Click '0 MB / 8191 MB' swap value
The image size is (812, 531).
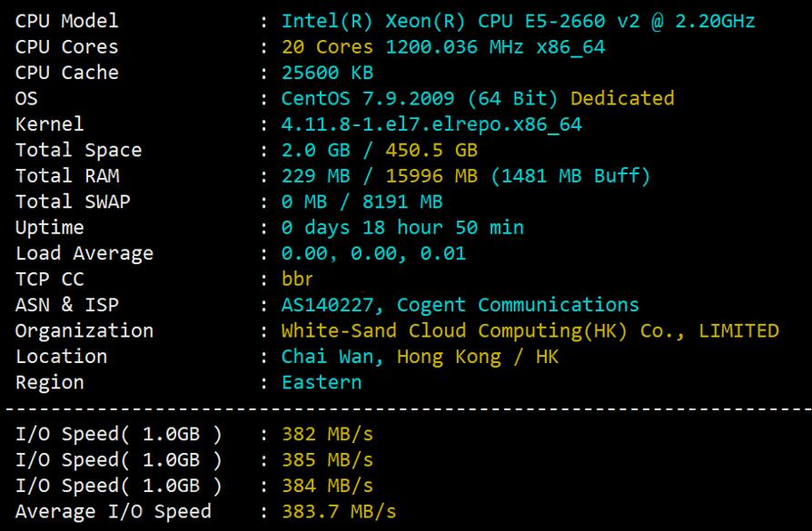362,202
